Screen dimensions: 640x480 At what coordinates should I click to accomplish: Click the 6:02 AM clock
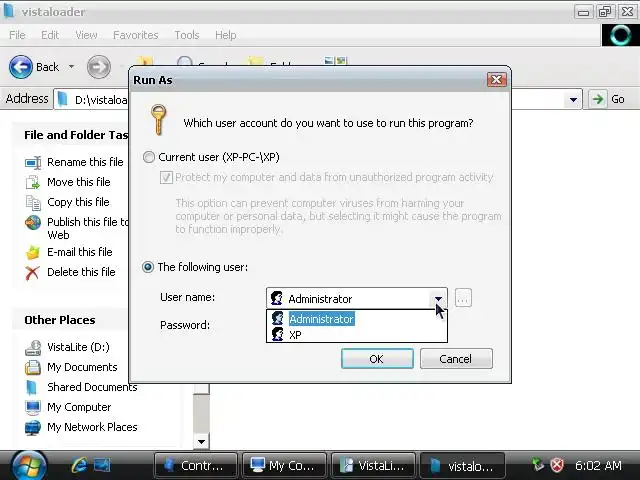(x=598, y=465)
